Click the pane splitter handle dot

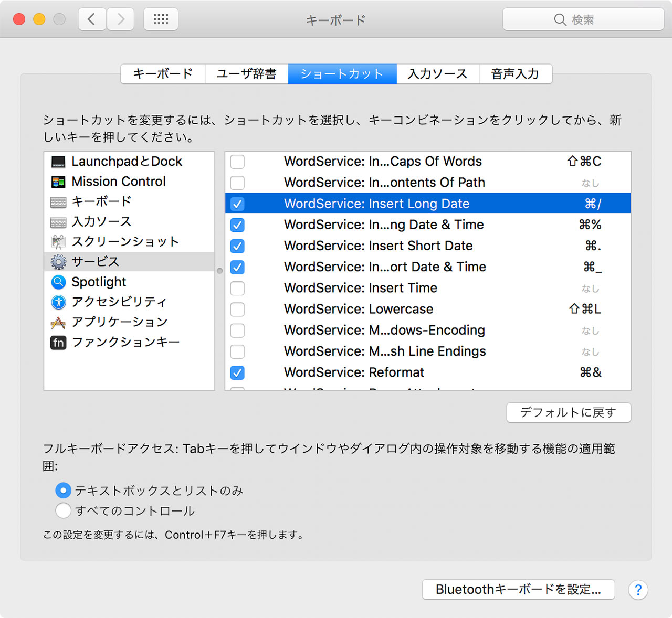pos(220,271)
